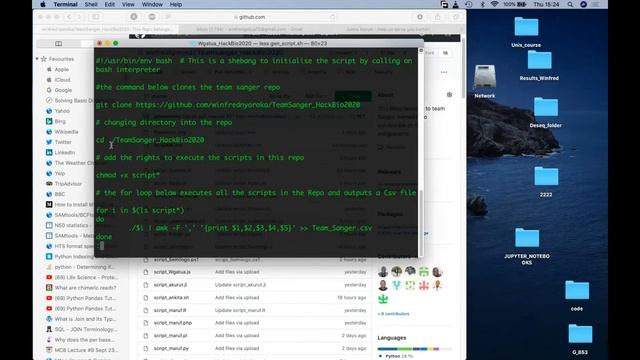Click the github.com address bar

[x=252, y=17]
